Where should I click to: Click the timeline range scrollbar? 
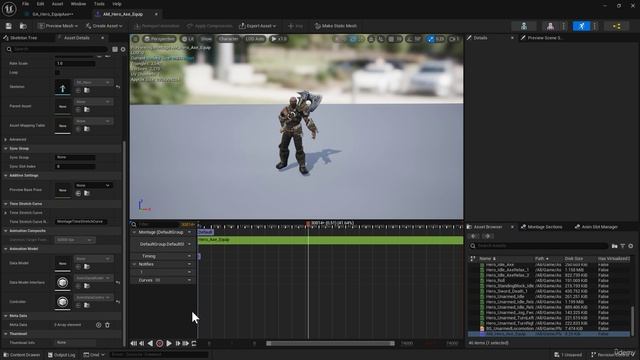330,344
